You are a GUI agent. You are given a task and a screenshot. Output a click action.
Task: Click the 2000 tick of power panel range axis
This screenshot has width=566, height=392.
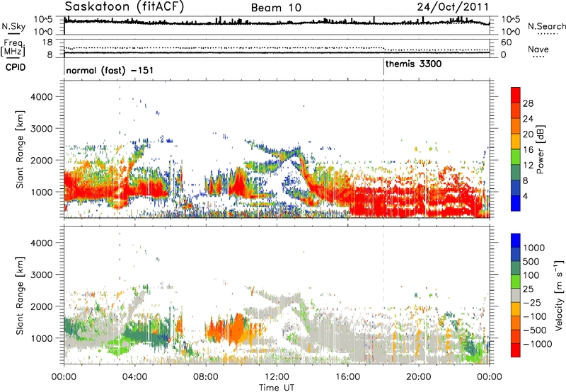41,160
